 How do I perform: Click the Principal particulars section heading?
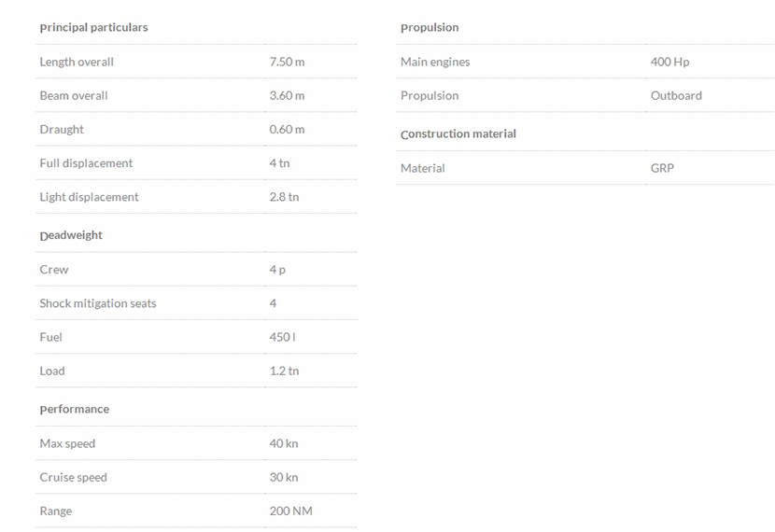point(93,27)
